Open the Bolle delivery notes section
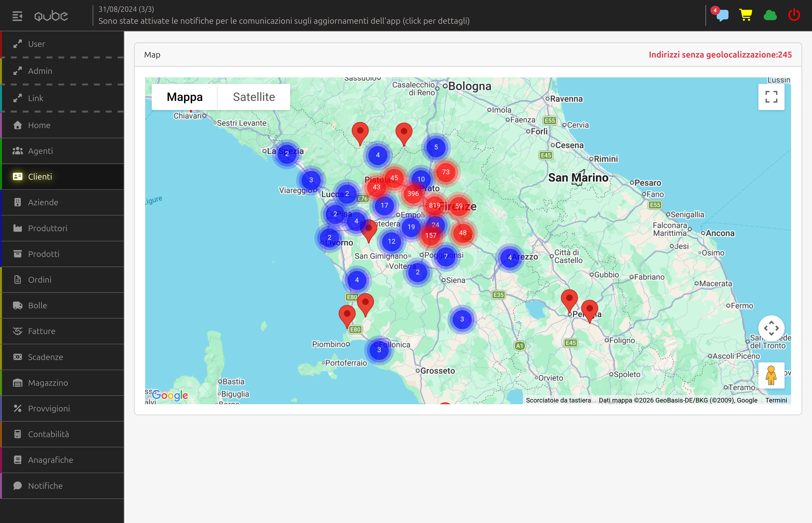812x523 pixels. click(x=37, y=305)
